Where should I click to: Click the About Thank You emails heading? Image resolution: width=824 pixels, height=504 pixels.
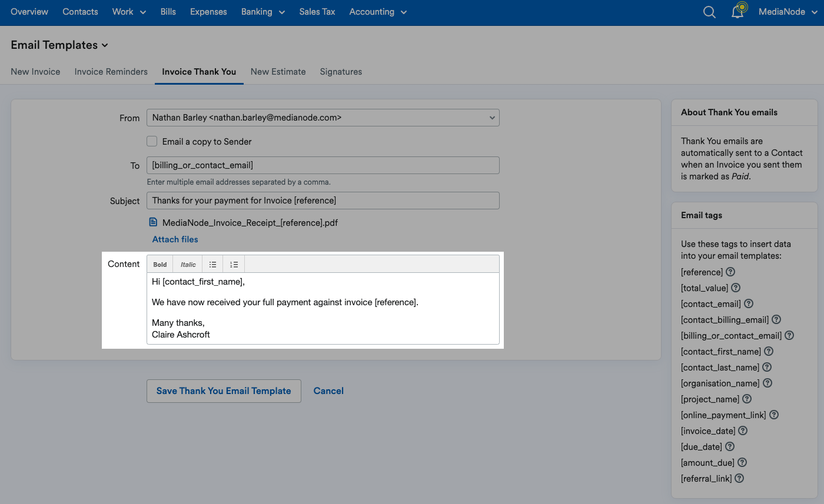pos(729,112)
